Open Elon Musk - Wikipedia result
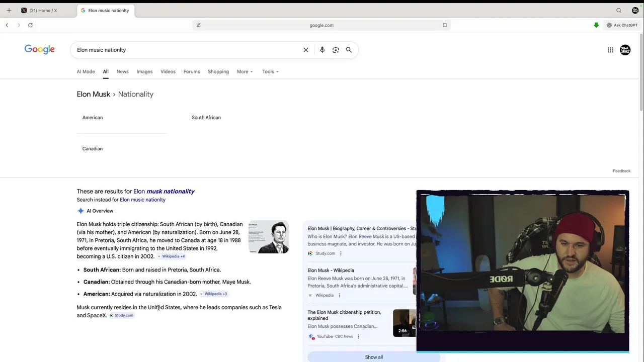The image size is (644, 362). click(331, 270)
